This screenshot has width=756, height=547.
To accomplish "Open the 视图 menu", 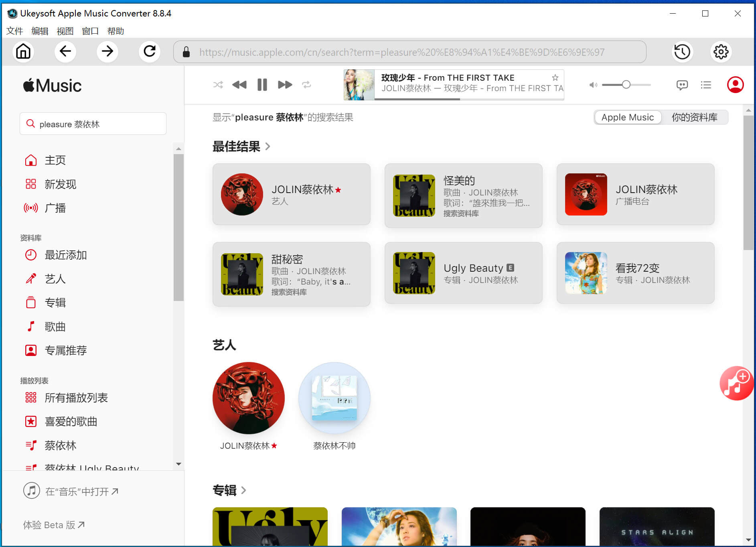I will tap(65, 31).
